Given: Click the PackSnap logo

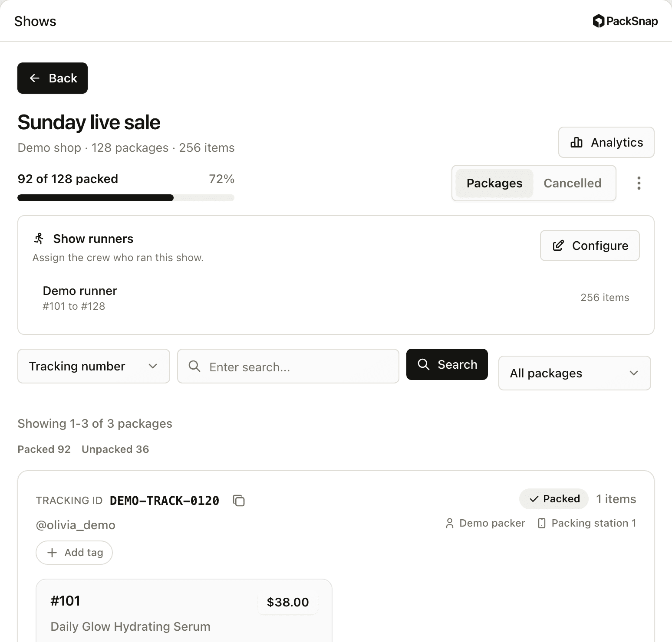Looking at the screenshot, I should pos(625,21).
